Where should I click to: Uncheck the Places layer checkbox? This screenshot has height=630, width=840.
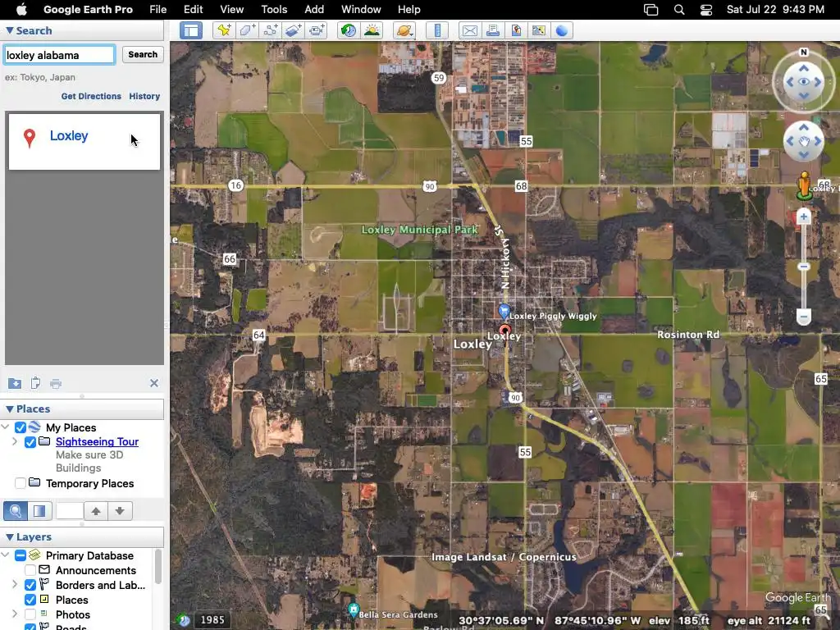[30, 600]
